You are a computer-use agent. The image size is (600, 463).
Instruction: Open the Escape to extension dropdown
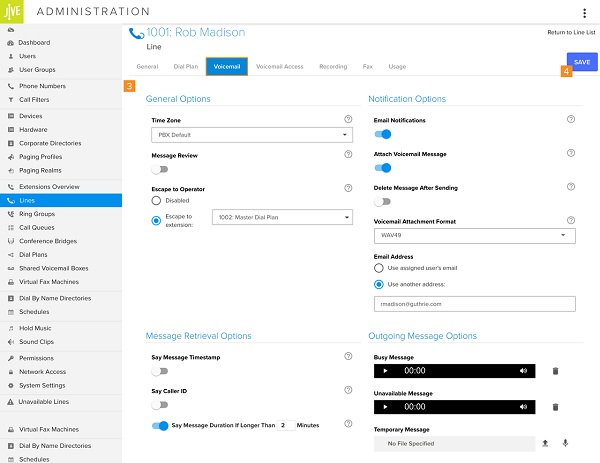(281, 217)
